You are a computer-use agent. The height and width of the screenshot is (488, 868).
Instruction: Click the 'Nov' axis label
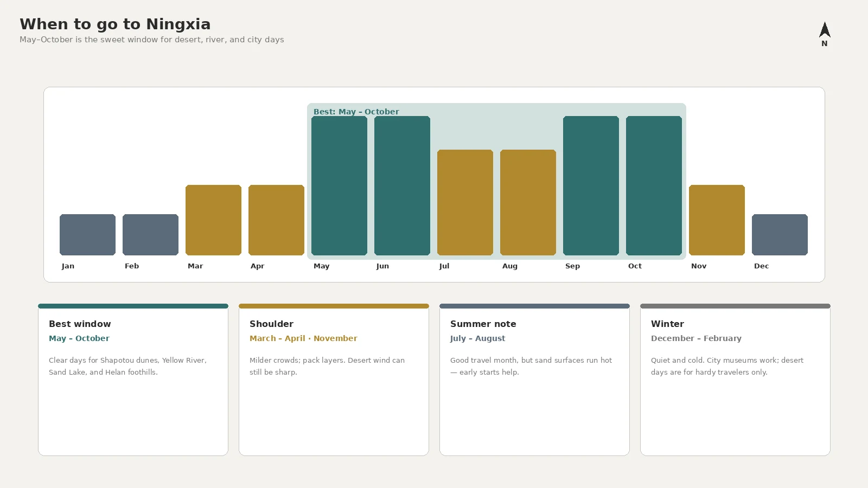[x=699, y=266]
